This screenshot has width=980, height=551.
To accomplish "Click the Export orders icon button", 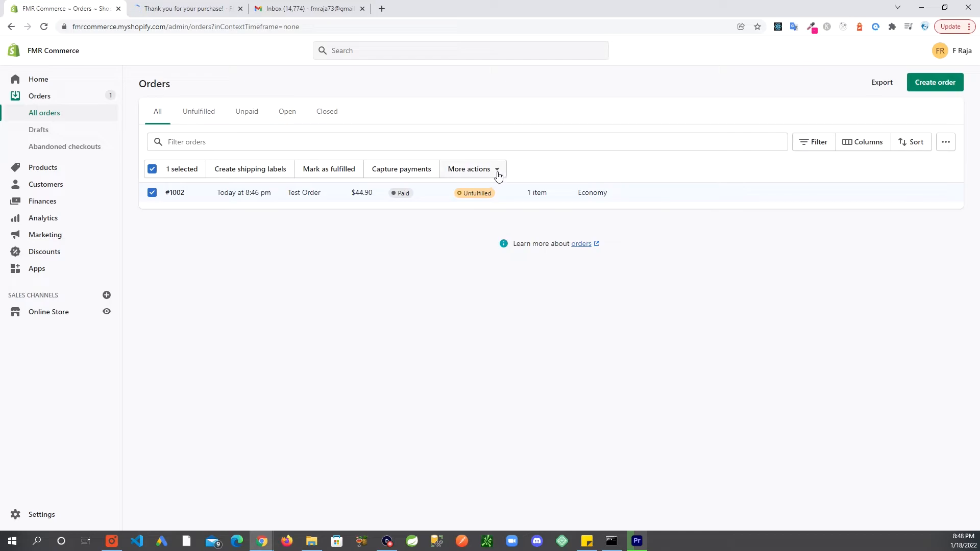I will pos(881,82).
